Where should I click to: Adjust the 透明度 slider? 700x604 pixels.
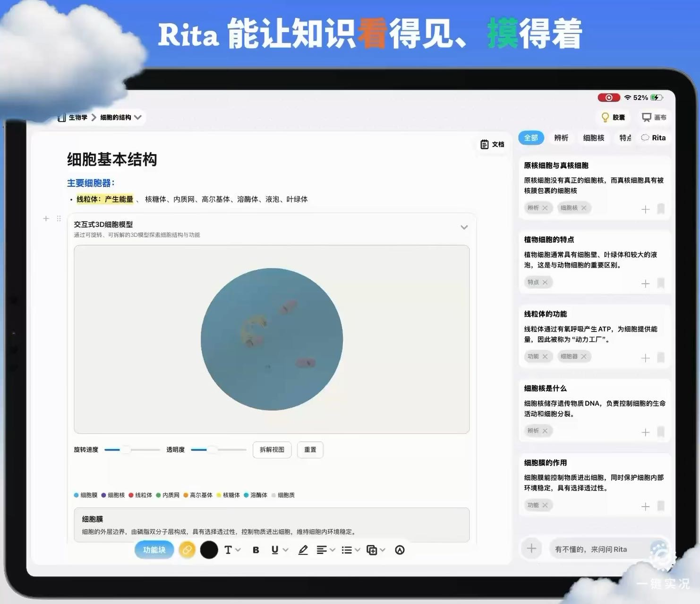tap(218, 449)
